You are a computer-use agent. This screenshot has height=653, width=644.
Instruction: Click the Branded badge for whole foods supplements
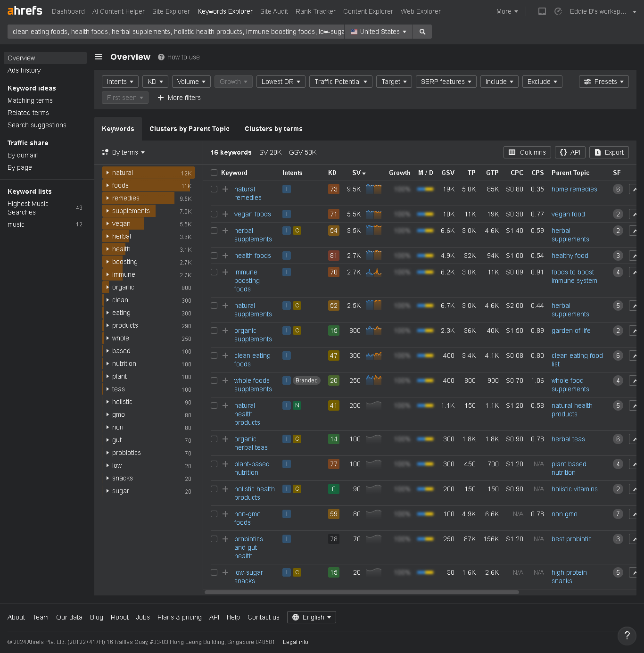coord(306,380)
